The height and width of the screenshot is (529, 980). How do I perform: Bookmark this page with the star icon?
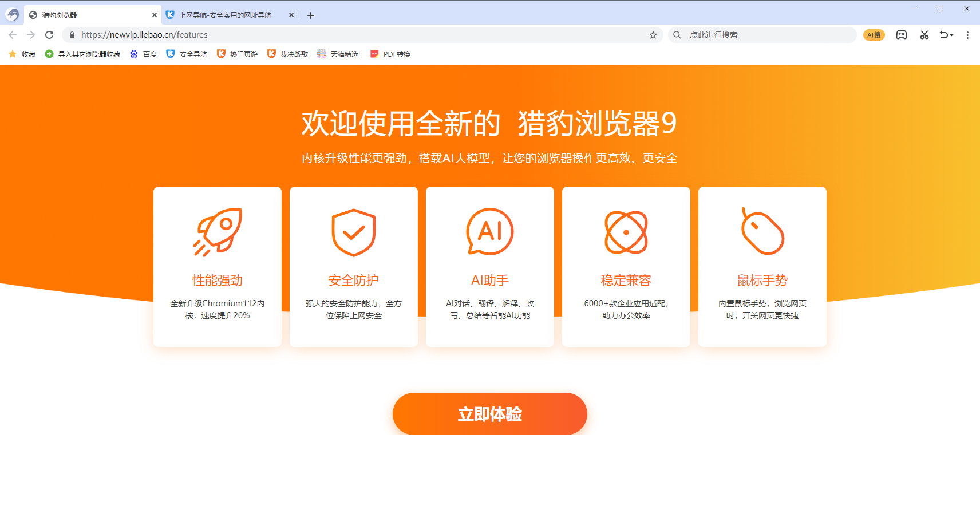click(653, 35)
